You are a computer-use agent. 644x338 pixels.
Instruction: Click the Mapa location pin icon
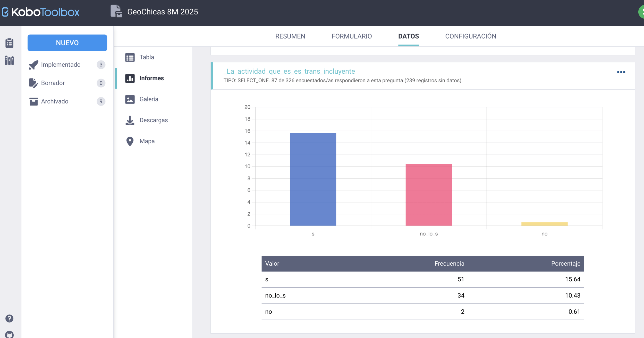(130, 141)
